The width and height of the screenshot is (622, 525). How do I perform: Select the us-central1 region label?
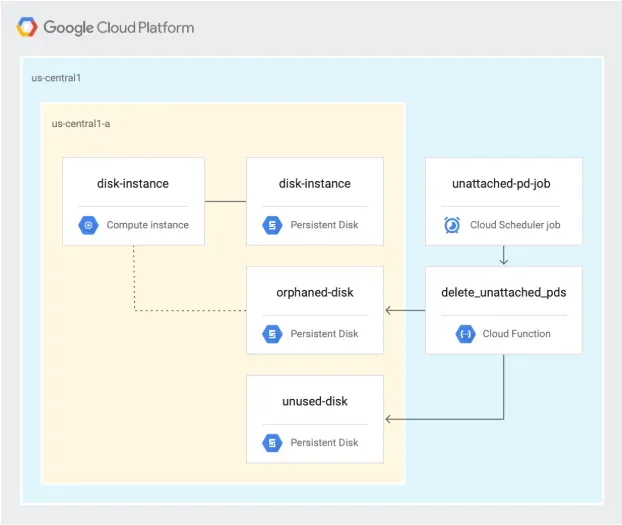point(56,78)
